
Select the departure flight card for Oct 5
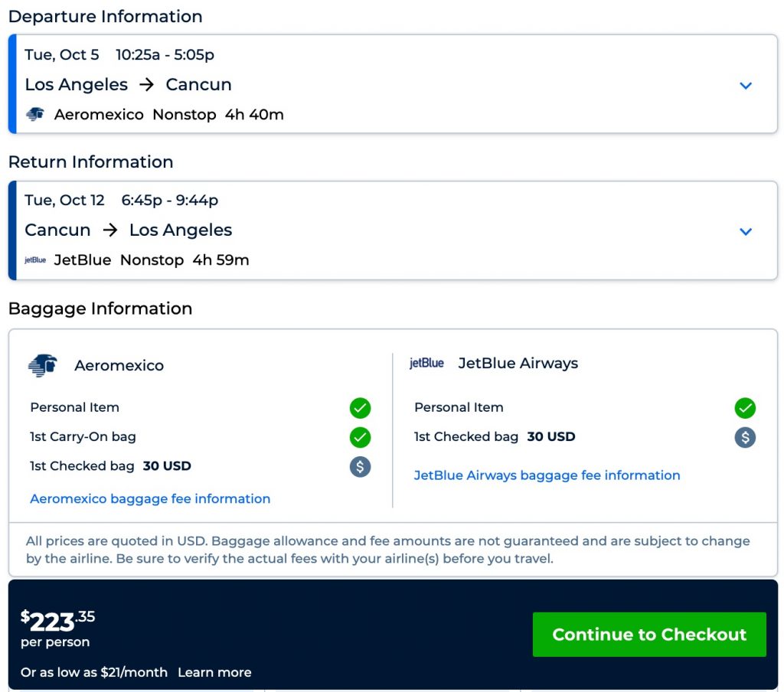[x=383, y=84]
